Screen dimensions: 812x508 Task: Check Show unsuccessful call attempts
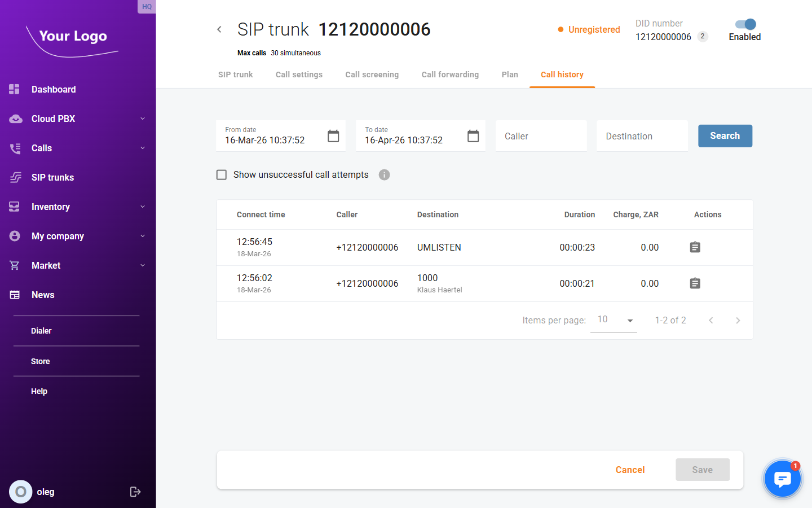(222, 175)
